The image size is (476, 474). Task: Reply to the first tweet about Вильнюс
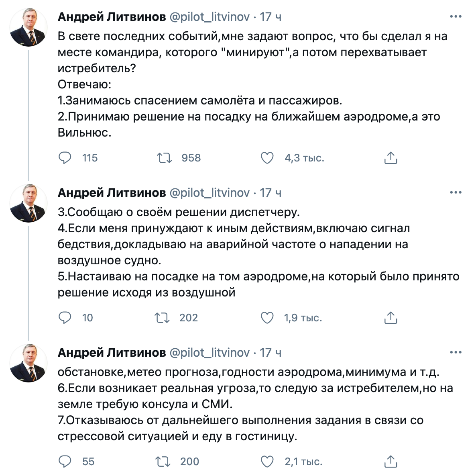[x=65, y=158]
